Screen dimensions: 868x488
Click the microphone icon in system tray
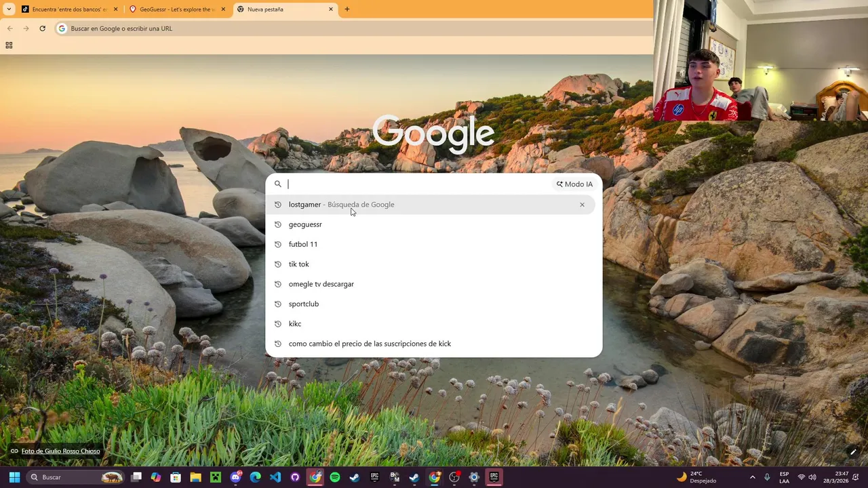click(767, 477)
